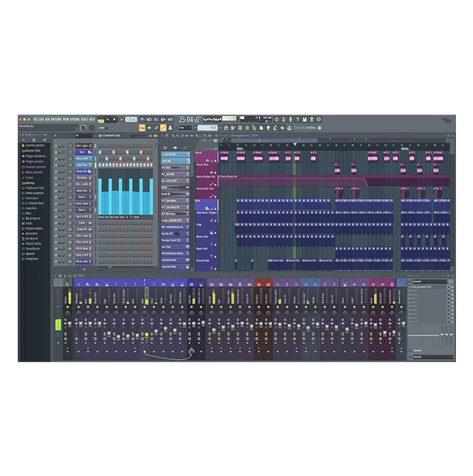
Task: Click the yellow playhead marker on timeline
Action: (x=294, y=145)
